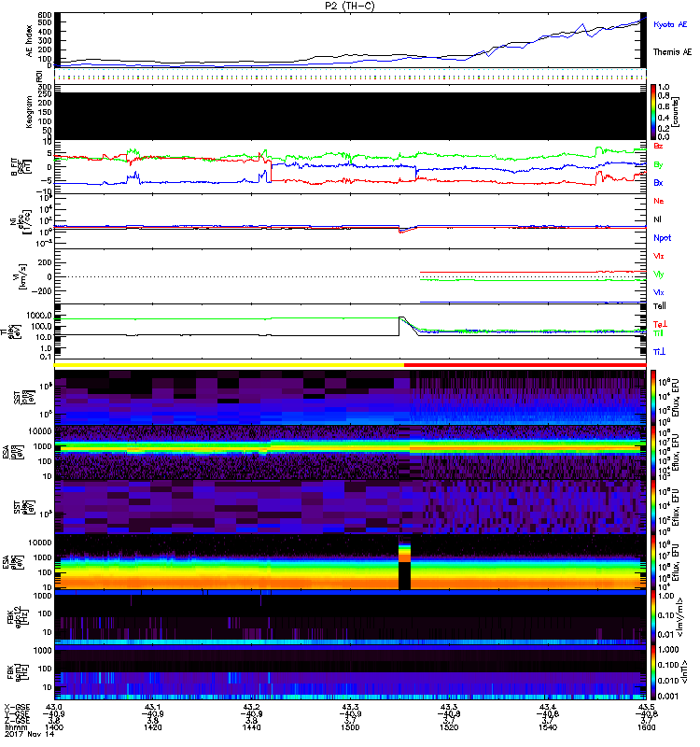Click the 1600 time tick label
This screenshot has height=747, width=700.
coord(646,727)
